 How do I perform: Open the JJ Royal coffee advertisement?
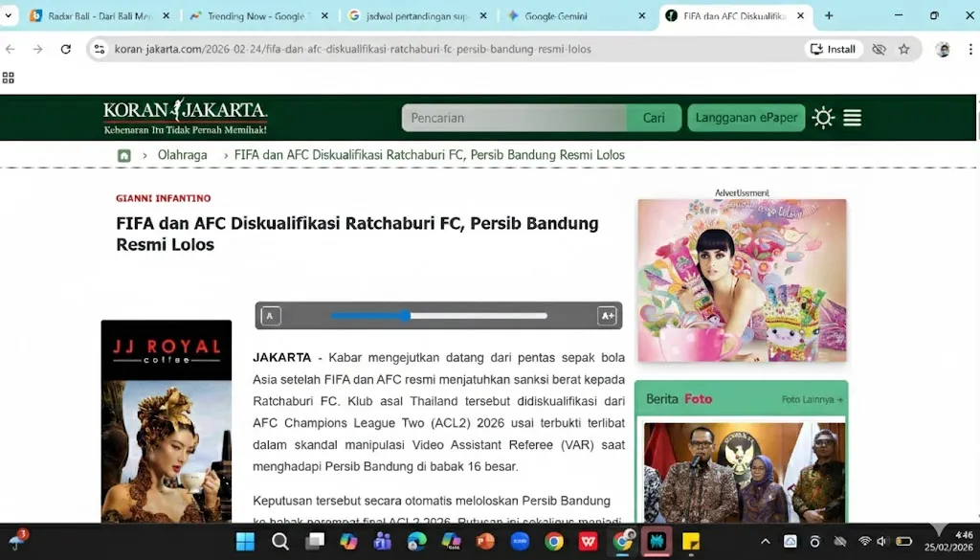click(167, 421)
